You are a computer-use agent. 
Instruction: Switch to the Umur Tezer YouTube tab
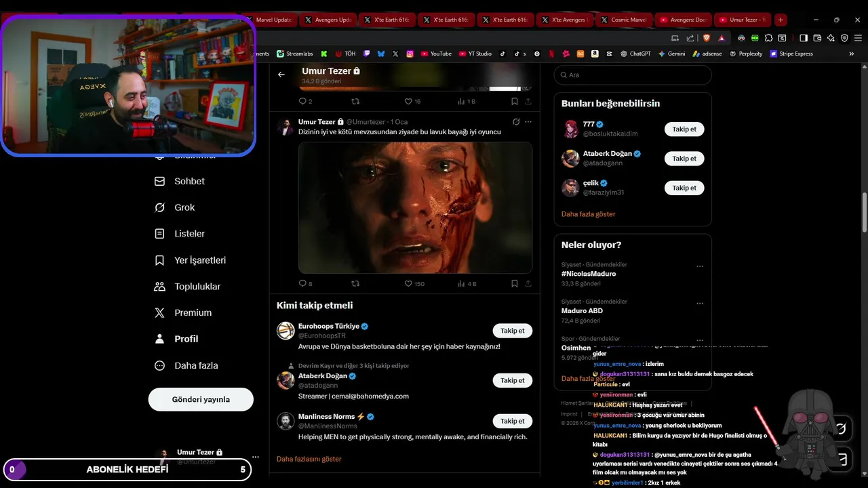[743, 20]
